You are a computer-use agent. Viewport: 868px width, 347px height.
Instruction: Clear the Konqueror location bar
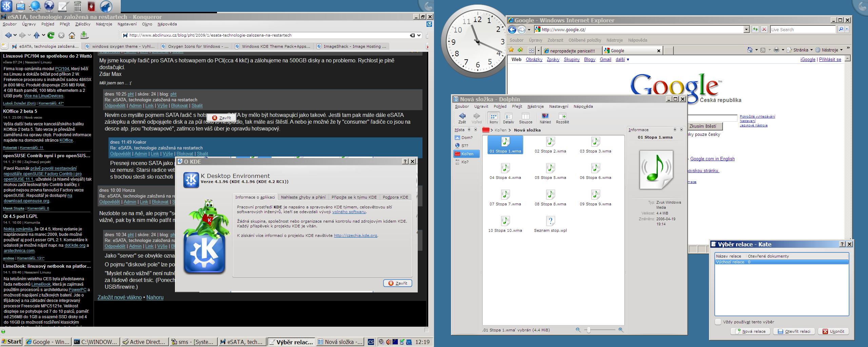pyautogui.click(x=412, y=35)
